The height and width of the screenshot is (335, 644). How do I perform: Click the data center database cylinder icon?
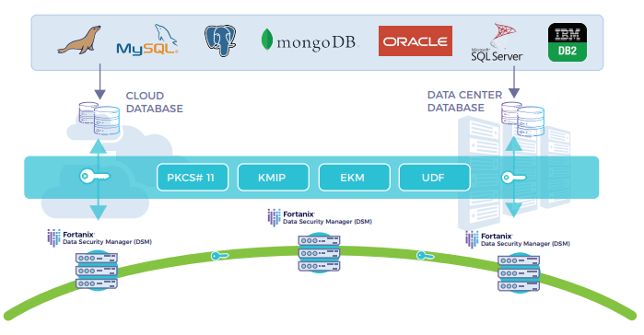click(x=522, y=119)
